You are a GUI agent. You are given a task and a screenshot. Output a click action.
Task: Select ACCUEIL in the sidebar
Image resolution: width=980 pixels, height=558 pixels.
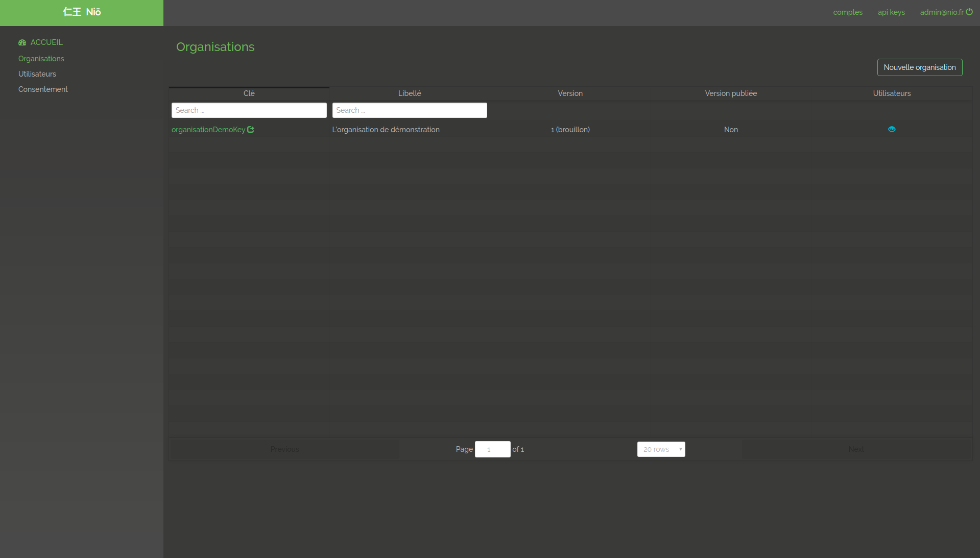(46, 42)
